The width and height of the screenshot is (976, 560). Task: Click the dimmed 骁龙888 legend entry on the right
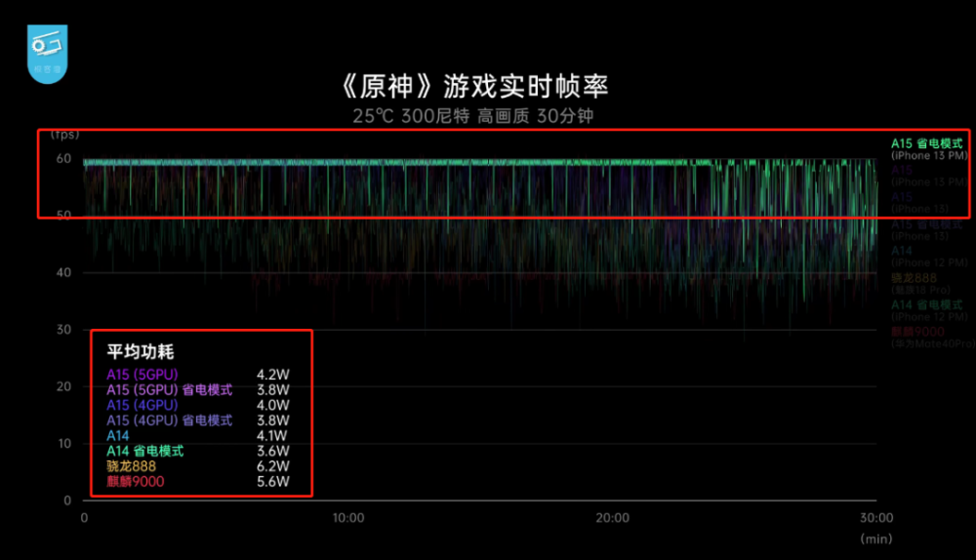(x=914, y=278)
